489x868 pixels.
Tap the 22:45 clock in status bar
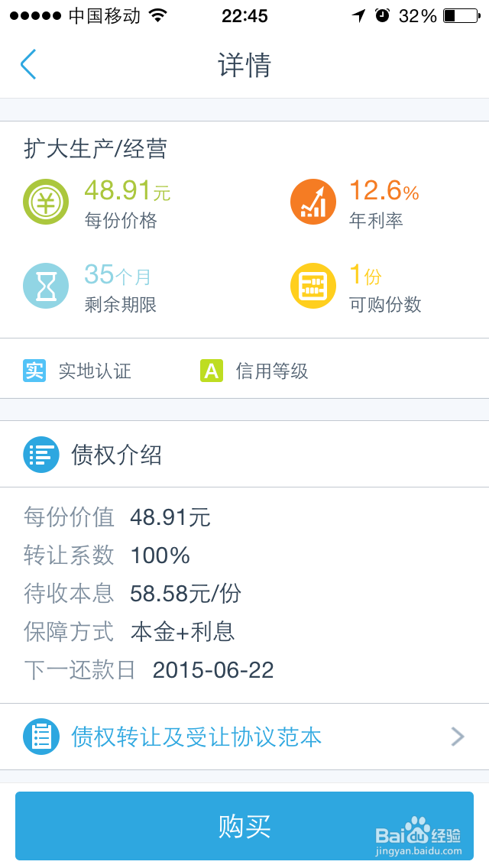point(244,16)
